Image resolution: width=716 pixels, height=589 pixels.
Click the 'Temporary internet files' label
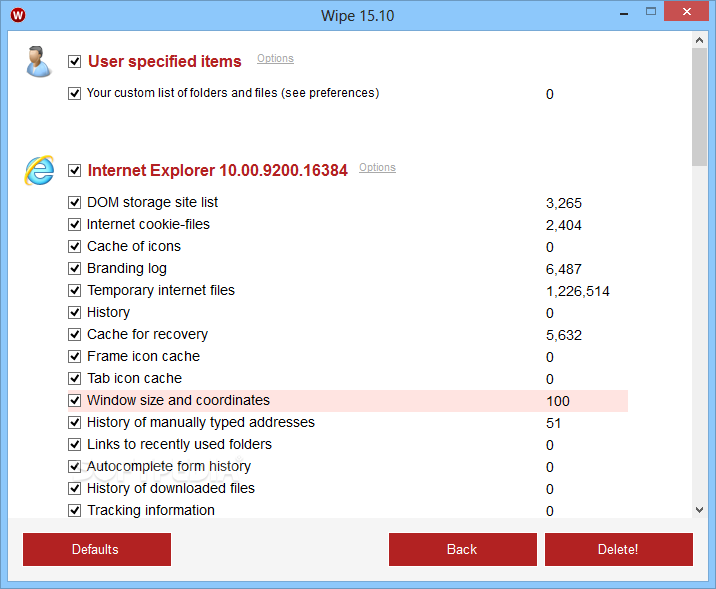[161, 290]
